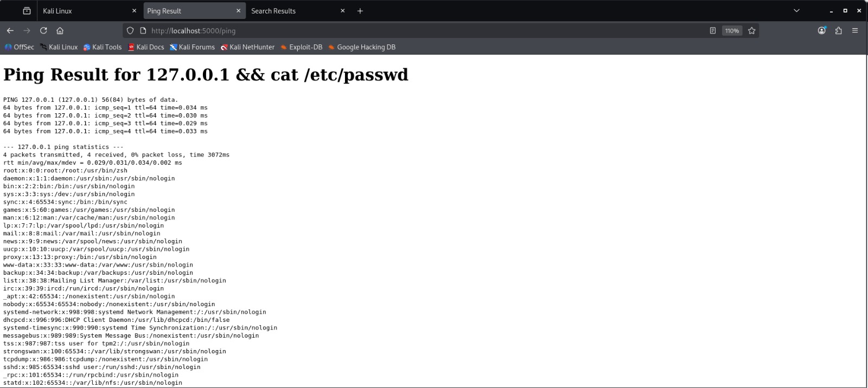
Task: Toggle reader view for this page
Action: pyautogui.click(x=712, y=31)
